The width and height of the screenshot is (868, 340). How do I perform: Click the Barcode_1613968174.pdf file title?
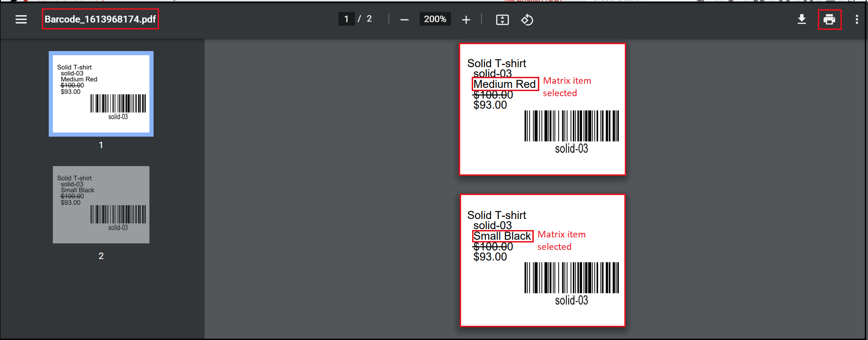pyautogui.click(x=100, y=19)
